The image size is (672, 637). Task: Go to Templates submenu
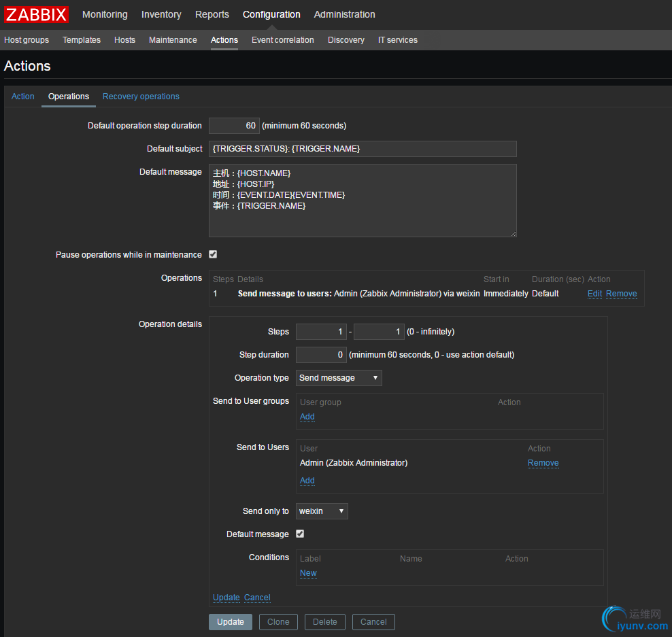(x=82, y=40)
